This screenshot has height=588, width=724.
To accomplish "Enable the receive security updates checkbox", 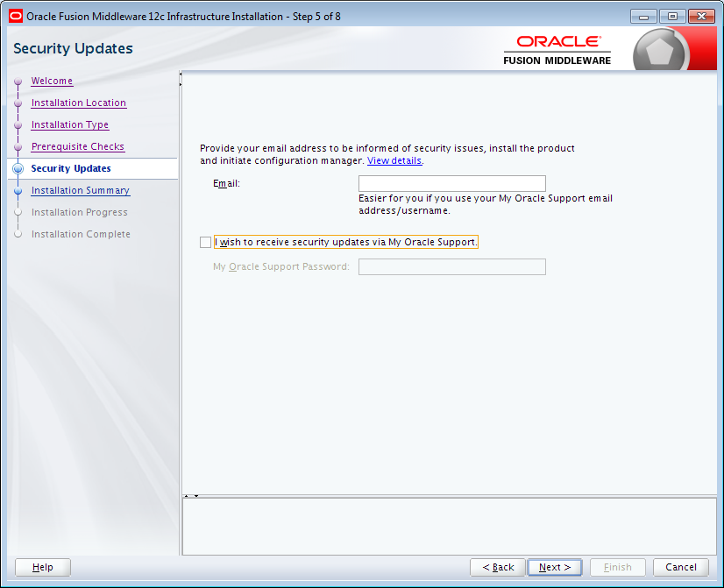I will [205, 242].
